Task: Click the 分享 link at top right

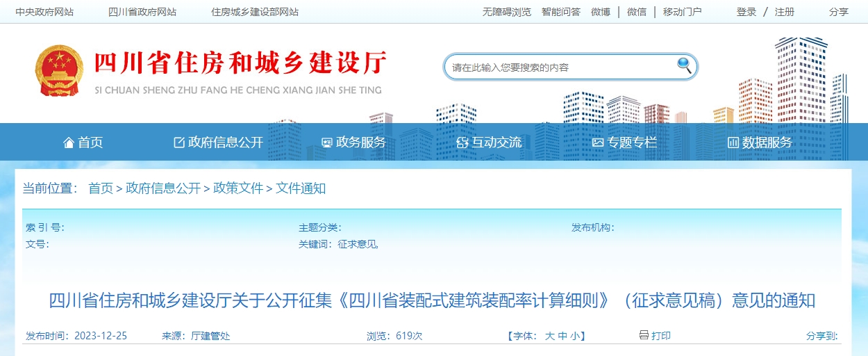Action: point(839,12)
